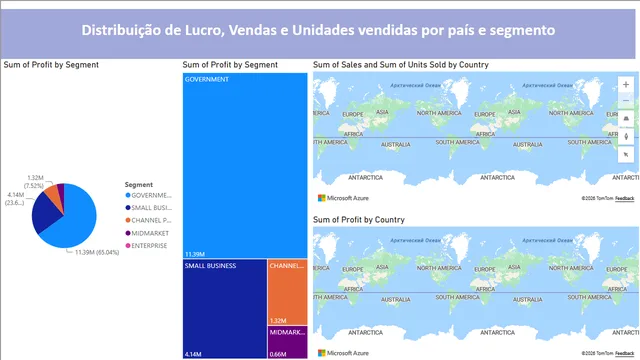Click Sum of Sales and Units Sold title
This screenshot has width=640, height=360.
tap(401, 65)
